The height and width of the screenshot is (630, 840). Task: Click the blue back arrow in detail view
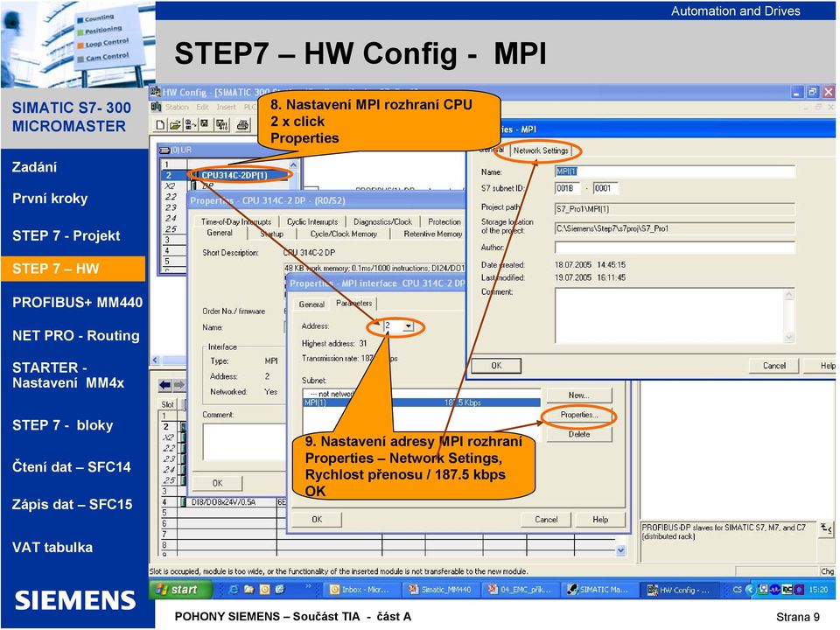(x=165, y=385)
